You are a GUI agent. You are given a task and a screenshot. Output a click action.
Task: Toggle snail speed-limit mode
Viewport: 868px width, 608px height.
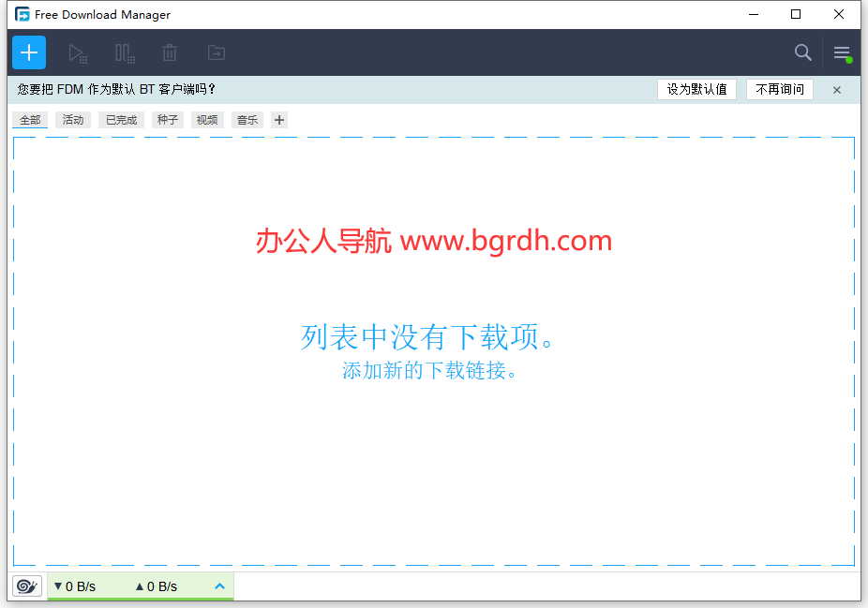coord(27,586)
